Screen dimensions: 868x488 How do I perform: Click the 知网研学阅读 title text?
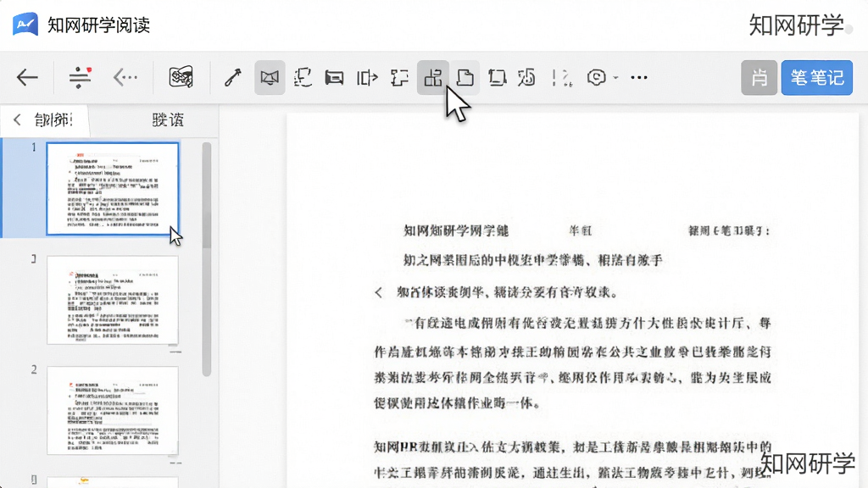click(98, 25)
